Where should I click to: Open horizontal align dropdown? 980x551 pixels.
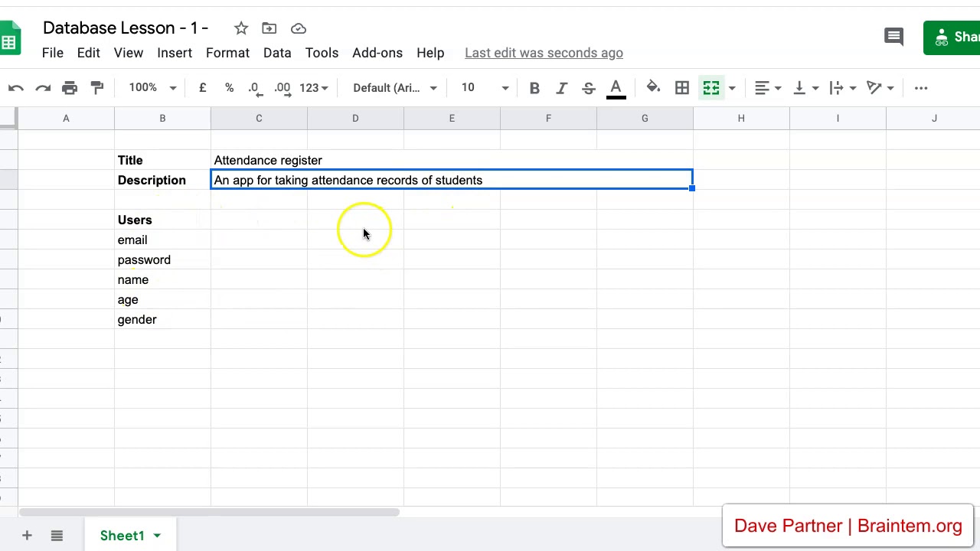pos(767,88)
